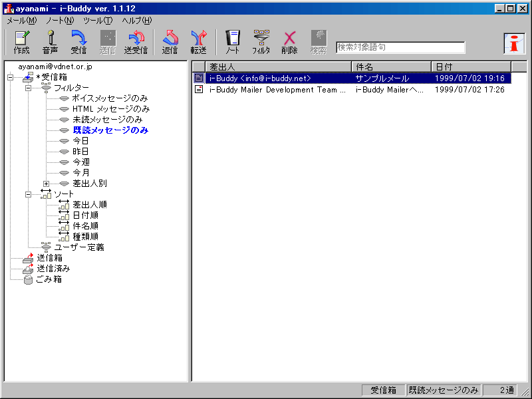The image size is (532, 399).
Task: Open the ツール(T) menu
Action: click(x=98, y=21)
